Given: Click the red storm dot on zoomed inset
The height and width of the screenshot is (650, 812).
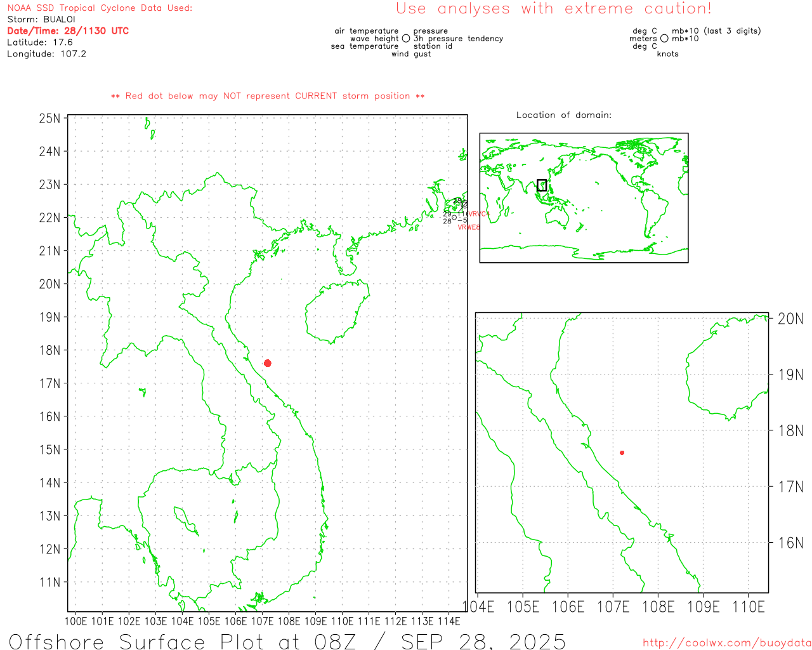Looking at the screenshot, I should click(622, 453).
